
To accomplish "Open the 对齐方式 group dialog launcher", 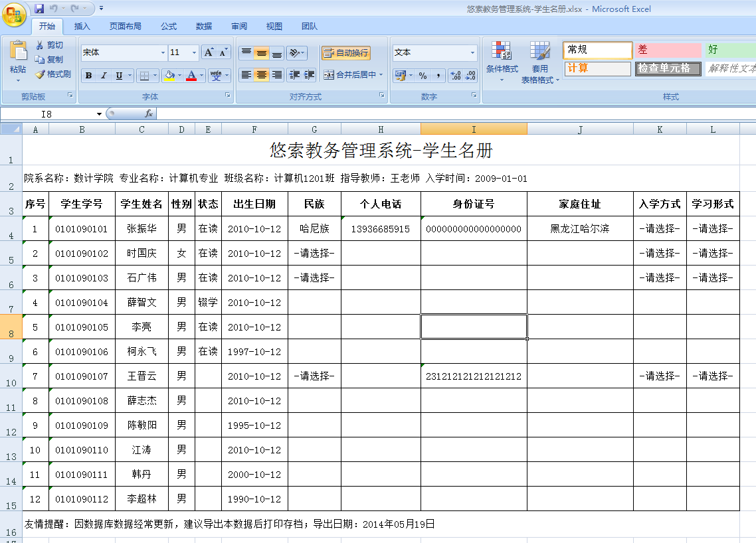I will [x=382, y=96].
